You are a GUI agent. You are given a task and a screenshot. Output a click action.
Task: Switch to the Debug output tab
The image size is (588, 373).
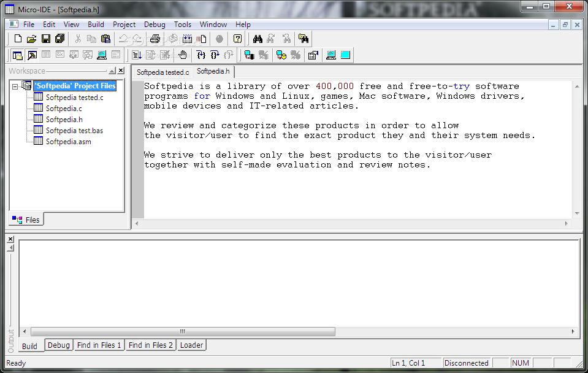click(x=58, y=345)
